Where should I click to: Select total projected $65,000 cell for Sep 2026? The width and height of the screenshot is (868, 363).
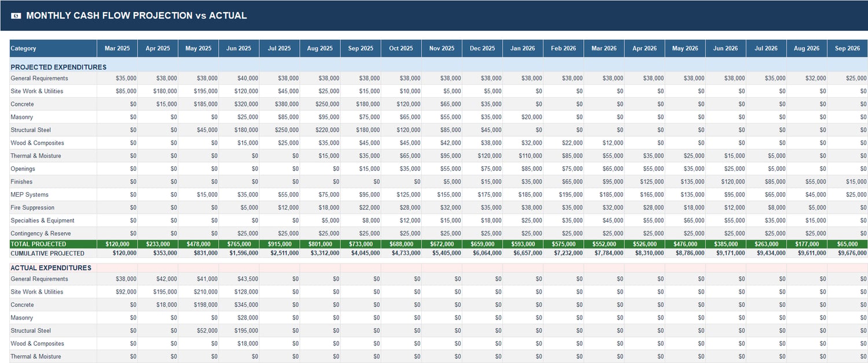click(x=847, y=244)
